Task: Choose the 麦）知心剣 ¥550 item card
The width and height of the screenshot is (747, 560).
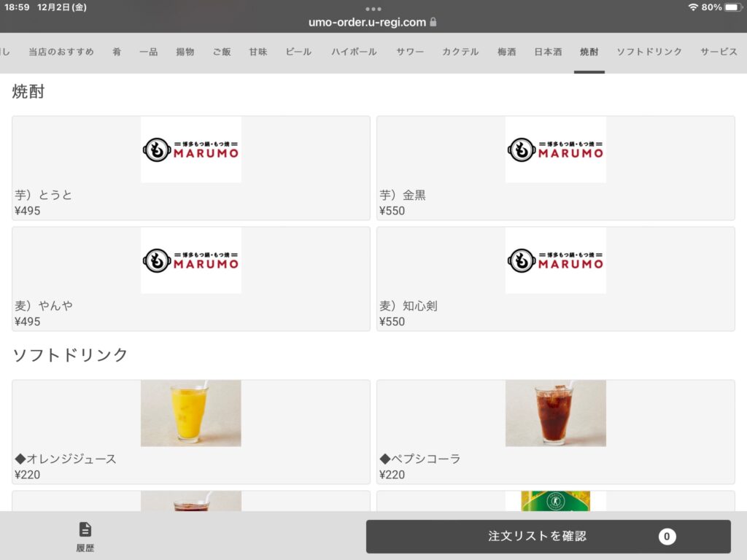Action: click(555, 279)
